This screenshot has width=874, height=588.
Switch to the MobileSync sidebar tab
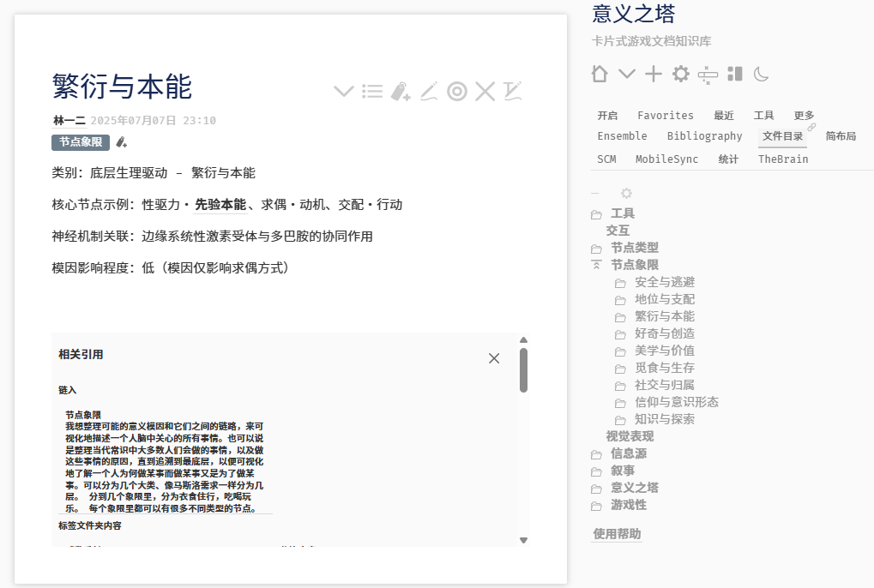coord(666,159)
